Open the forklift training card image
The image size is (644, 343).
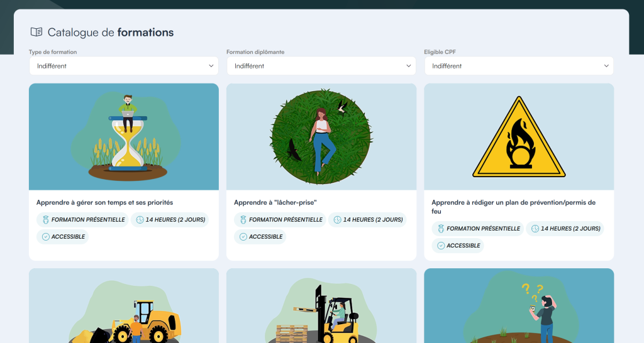click(x=321, y=307)
